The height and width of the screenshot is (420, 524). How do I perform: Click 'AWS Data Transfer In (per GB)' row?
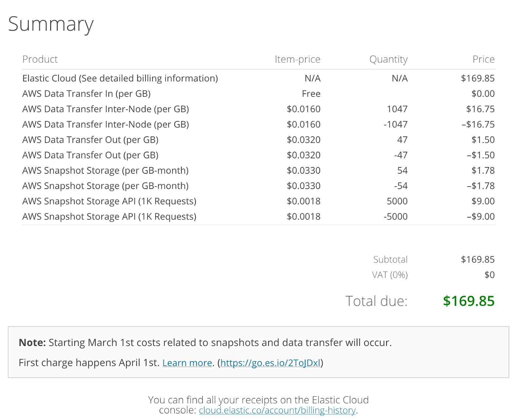[x=258, y=94]
